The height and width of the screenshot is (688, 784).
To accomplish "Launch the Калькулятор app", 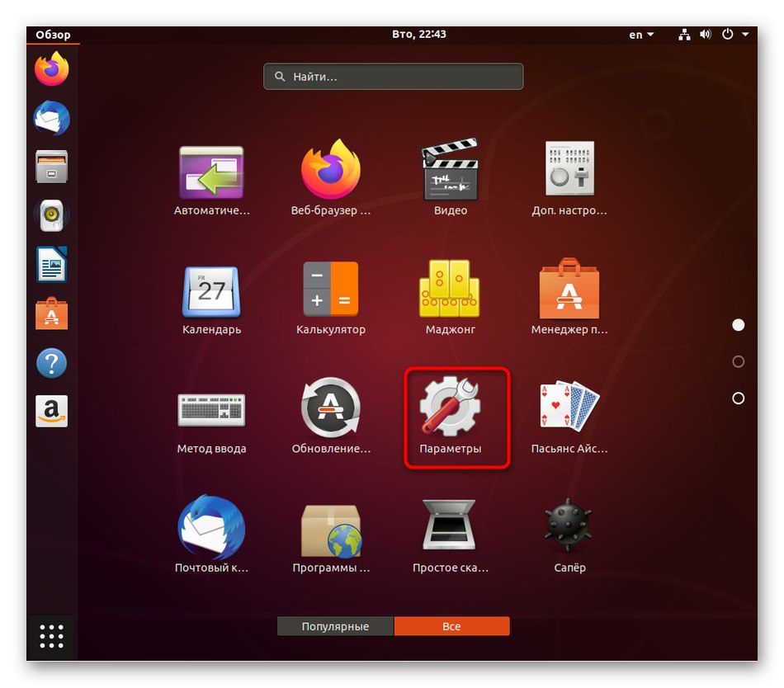I will [x=330, y=299].
